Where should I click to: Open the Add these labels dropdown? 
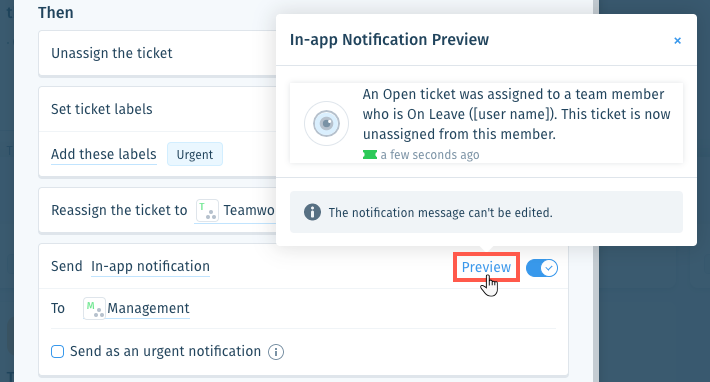tap(104, 154)
